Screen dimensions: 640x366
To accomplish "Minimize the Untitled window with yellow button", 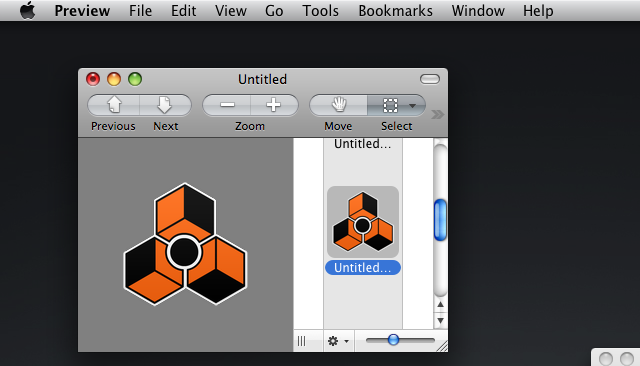I will pos(114,79).
